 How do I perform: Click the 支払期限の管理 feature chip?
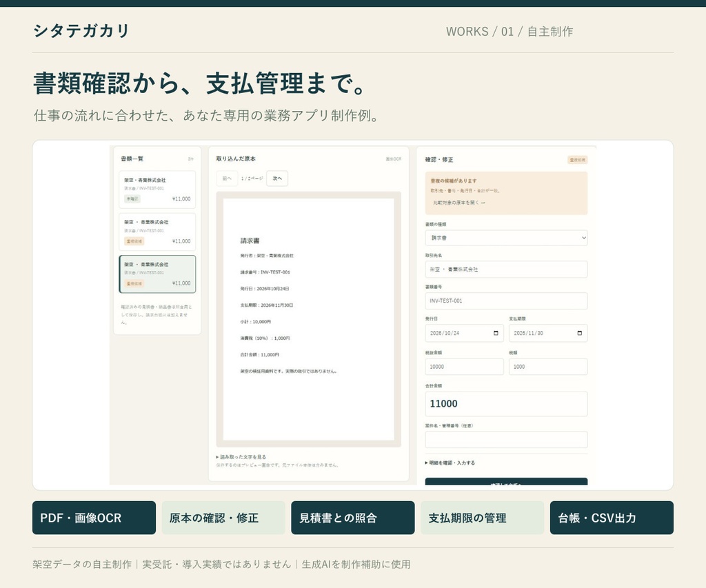482,518
